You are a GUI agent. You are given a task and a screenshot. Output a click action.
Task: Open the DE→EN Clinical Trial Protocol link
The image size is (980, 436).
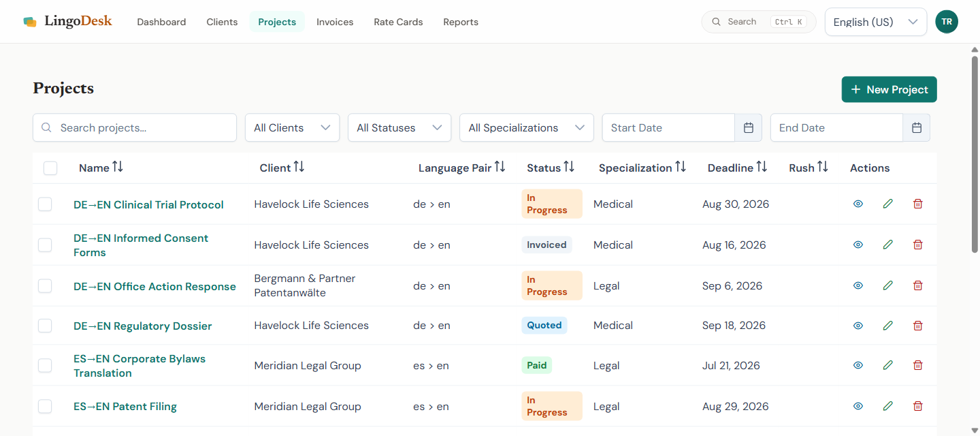pyautogui.click(x=148, y=204)
